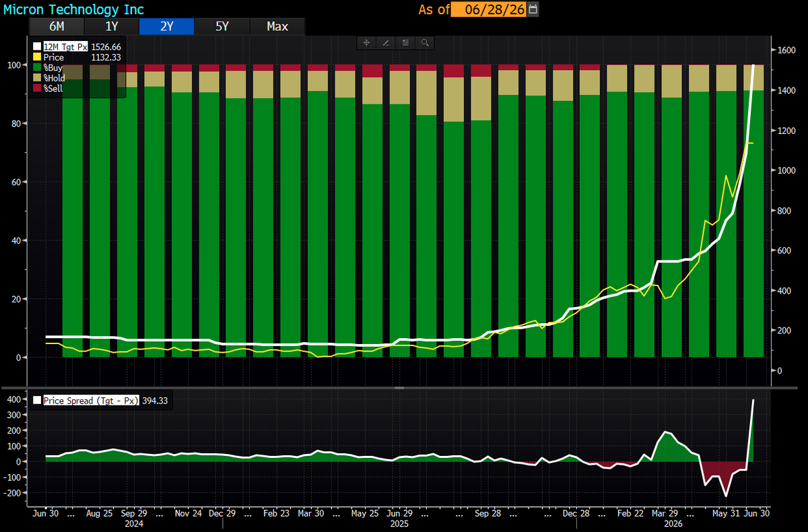Select the Price Spread (Tgt - Px) label
Screen dimensions: 808x532
click(91, 400)
